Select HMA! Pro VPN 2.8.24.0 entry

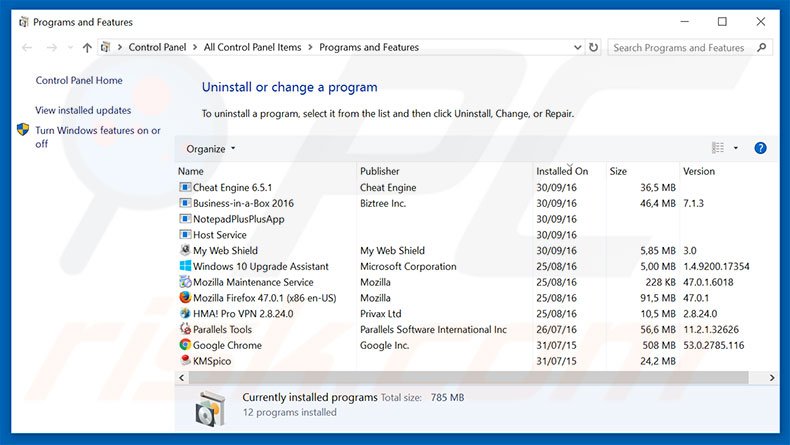243,313
